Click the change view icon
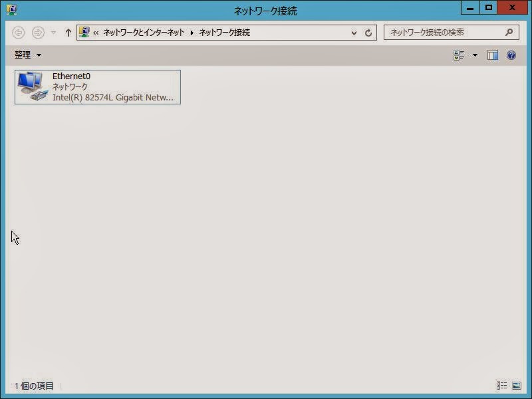Image resolution: width=532 pixels, height=399 pixels. [459, 55]
